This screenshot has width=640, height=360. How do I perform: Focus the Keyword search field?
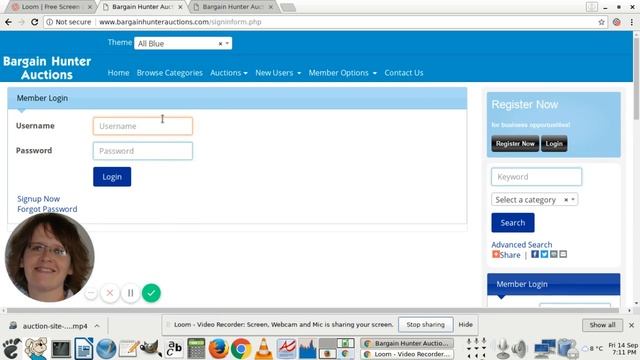pos(536,177)
